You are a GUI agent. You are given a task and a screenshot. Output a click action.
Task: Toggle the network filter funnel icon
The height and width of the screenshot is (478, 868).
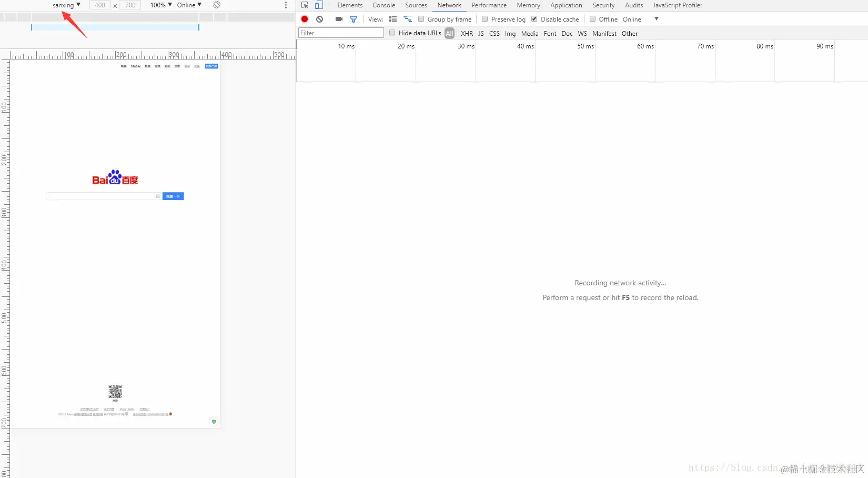[x=354, y=19]
